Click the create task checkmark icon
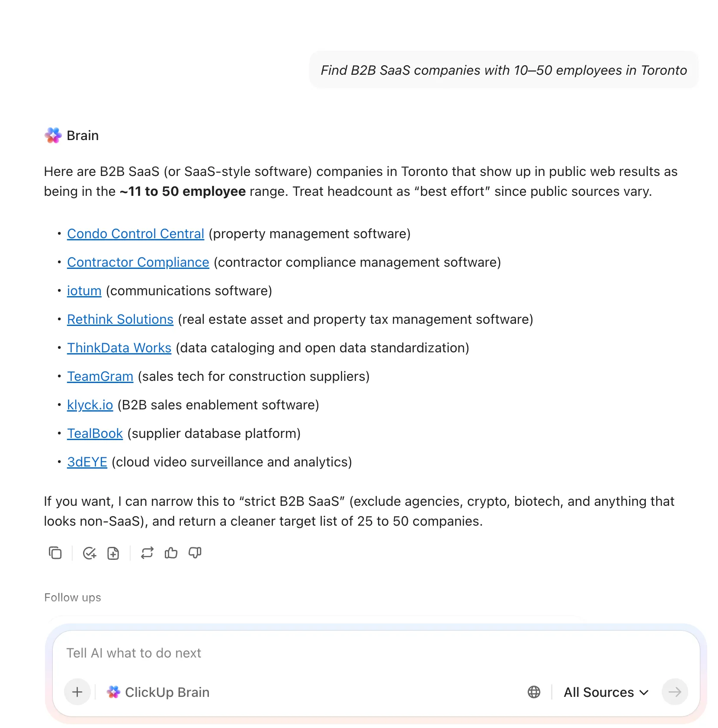 click(x=90, y=553)
